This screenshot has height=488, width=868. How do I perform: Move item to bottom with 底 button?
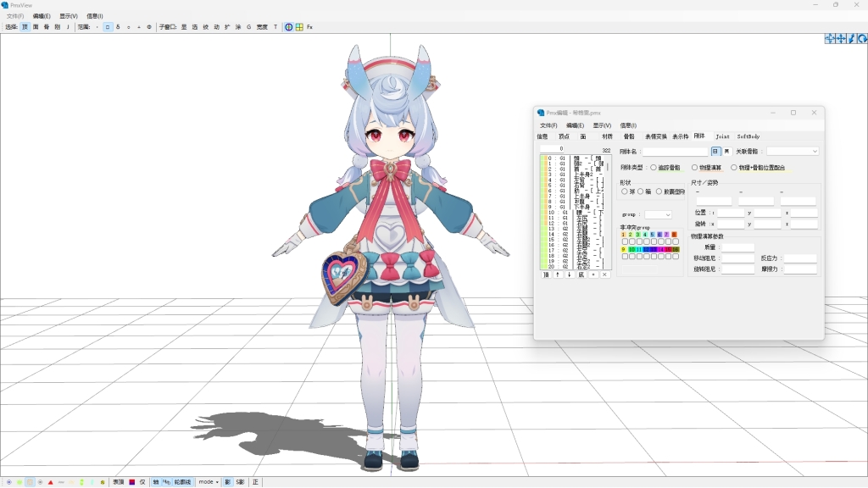pyautogui.click(x=581, y=274)
